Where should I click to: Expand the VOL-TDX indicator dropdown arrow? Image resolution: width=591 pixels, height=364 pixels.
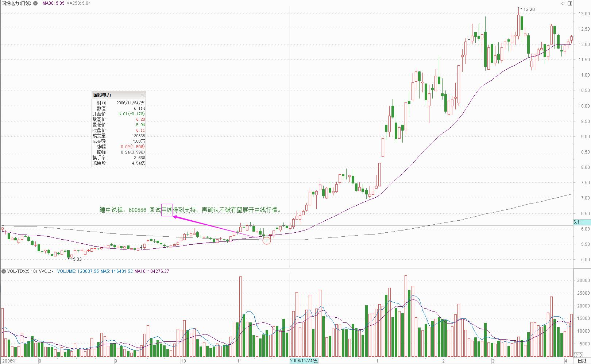point(4,271)
